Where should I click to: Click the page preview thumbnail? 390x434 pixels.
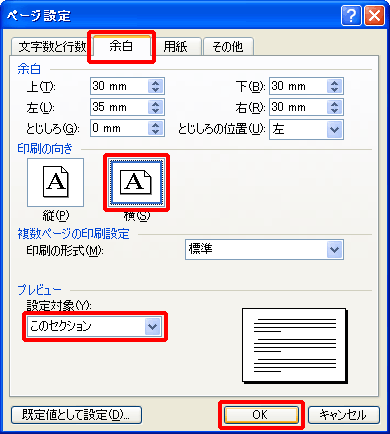tap(295, 345)
